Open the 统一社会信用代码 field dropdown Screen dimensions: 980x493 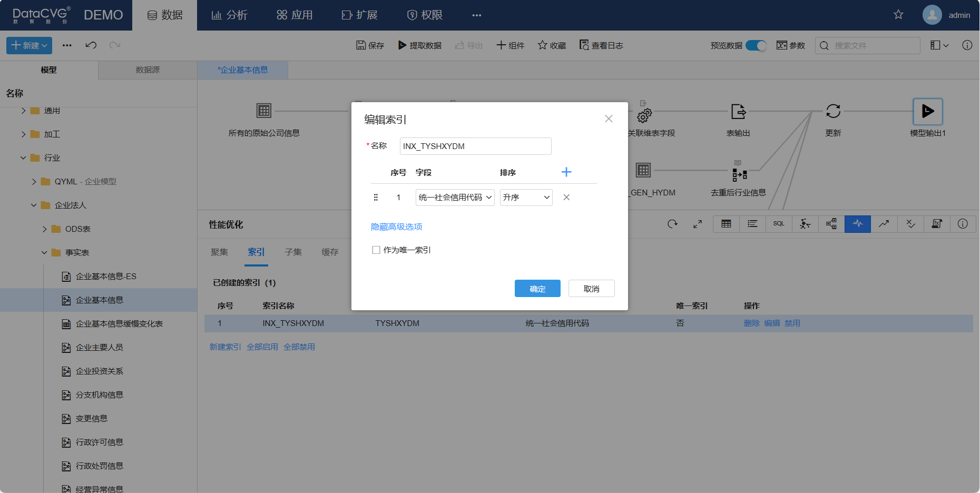[455, 198]
